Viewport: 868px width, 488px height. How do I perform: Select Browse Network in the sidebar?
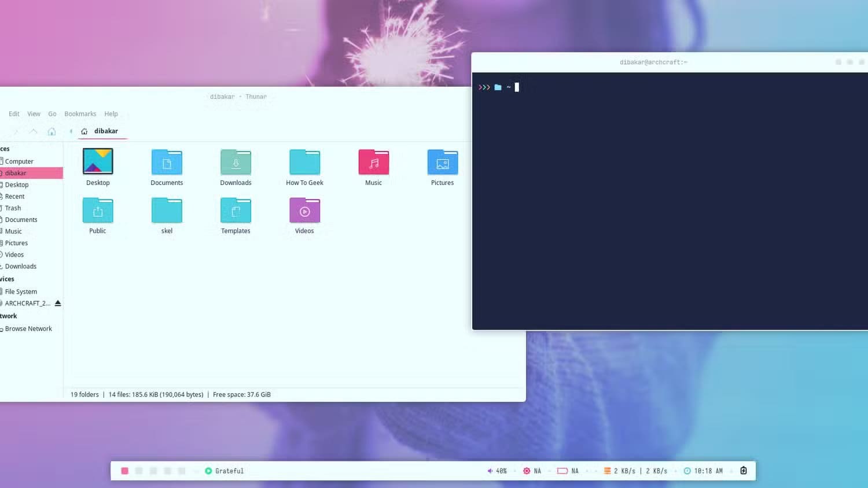(x=31, y=328)
